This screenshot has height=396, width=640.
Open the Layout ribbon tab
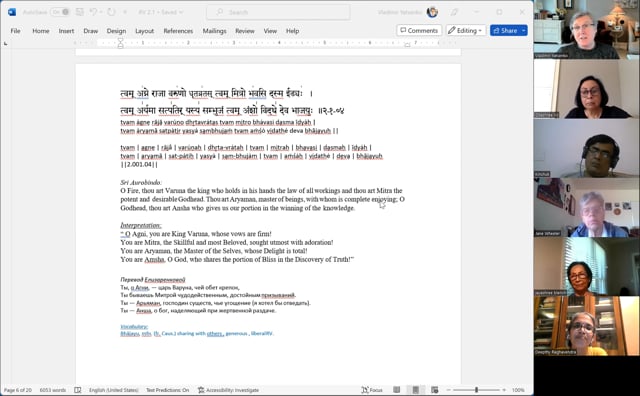click(144, 31)
